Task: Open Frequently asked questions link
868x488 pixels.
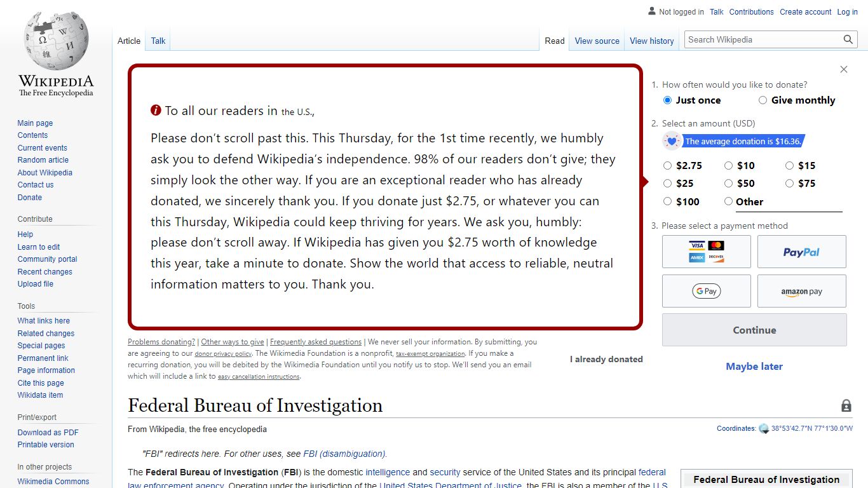Action: [x=316, y=342]
